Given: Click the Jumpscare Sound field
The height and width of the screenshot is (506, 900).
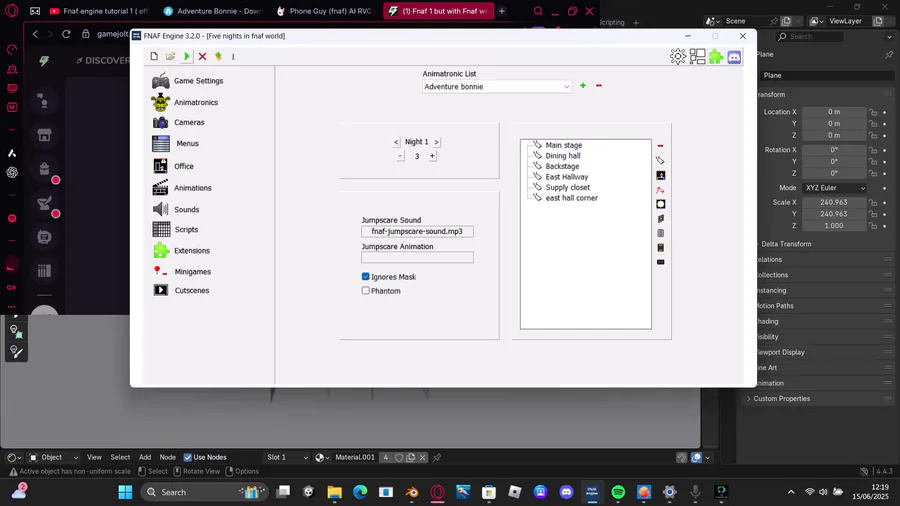Looking at the screenshot, I should [x=417, y=231].
